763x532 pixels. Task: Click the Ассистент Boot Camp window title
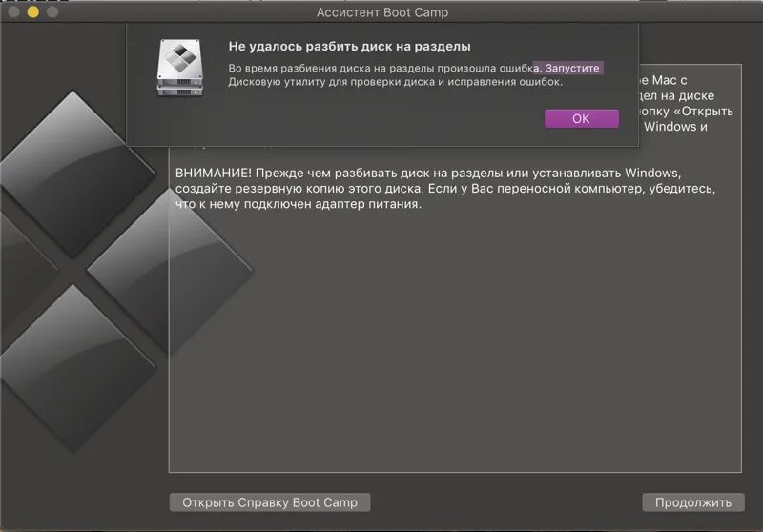pos(382,12)
